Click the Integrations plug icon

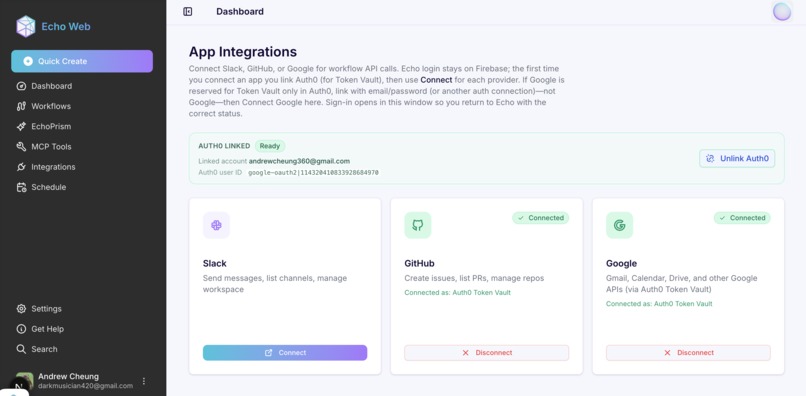[x=21, y=167]
